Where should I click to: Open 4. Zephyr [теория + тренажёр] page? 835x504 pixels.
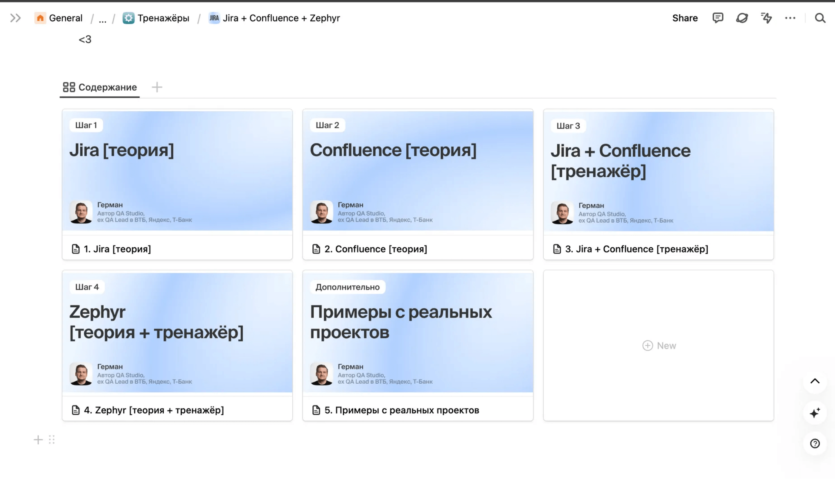153,410
